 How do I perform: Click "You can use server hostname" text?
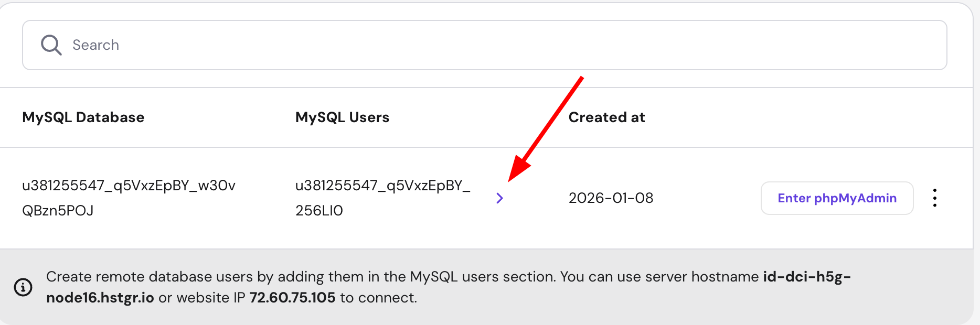pos(659,277)
